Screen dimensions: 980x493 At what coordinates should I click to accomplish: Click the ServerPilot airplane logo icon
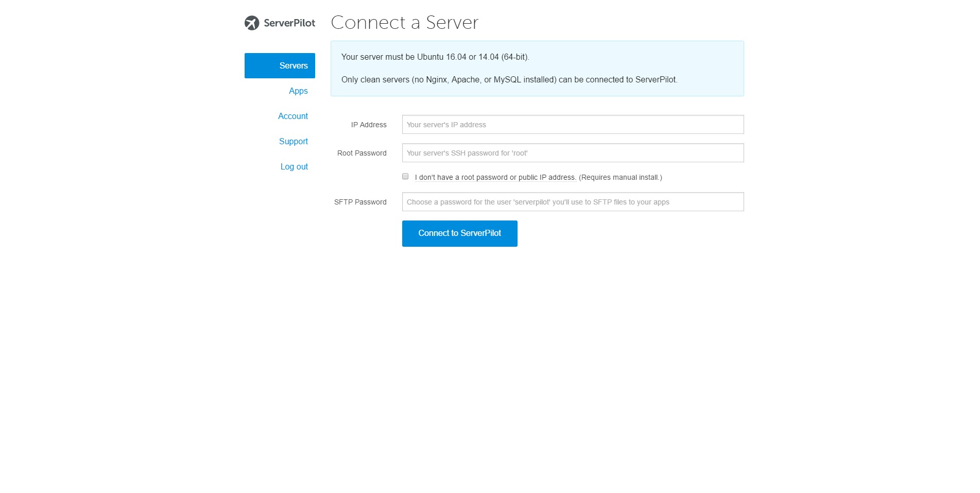252,23
